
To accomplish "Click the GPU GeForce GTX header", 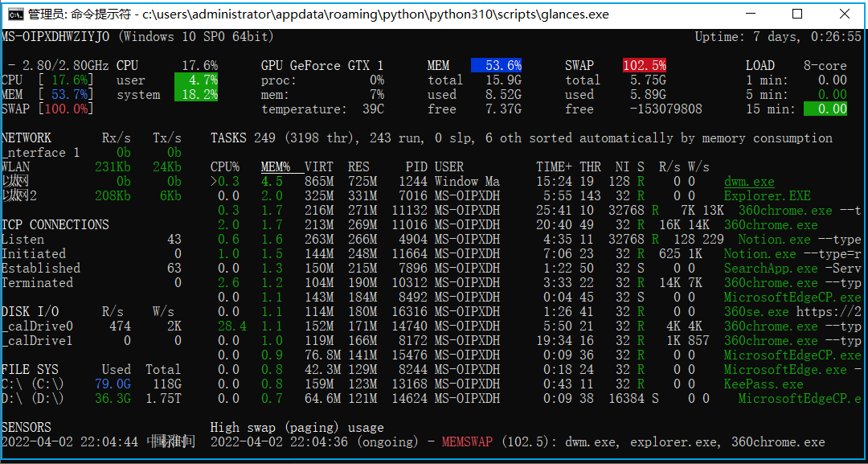I will pos(323,65).
